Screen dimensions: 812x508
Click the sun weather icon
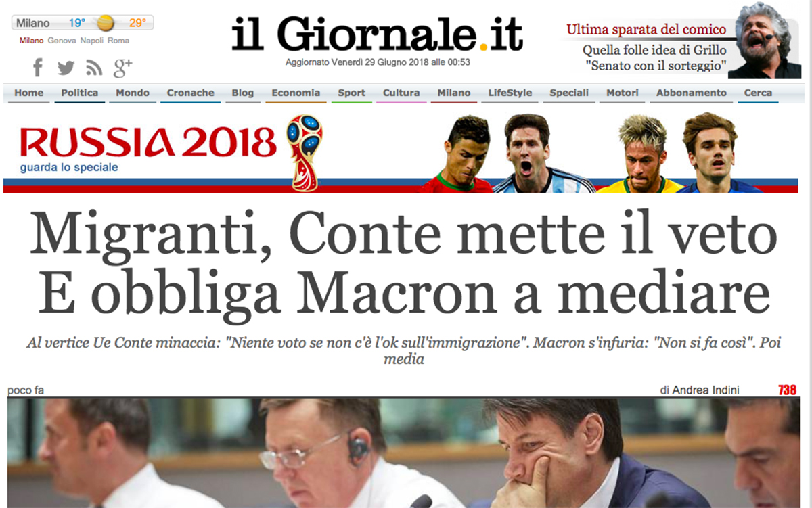[106, 24]
